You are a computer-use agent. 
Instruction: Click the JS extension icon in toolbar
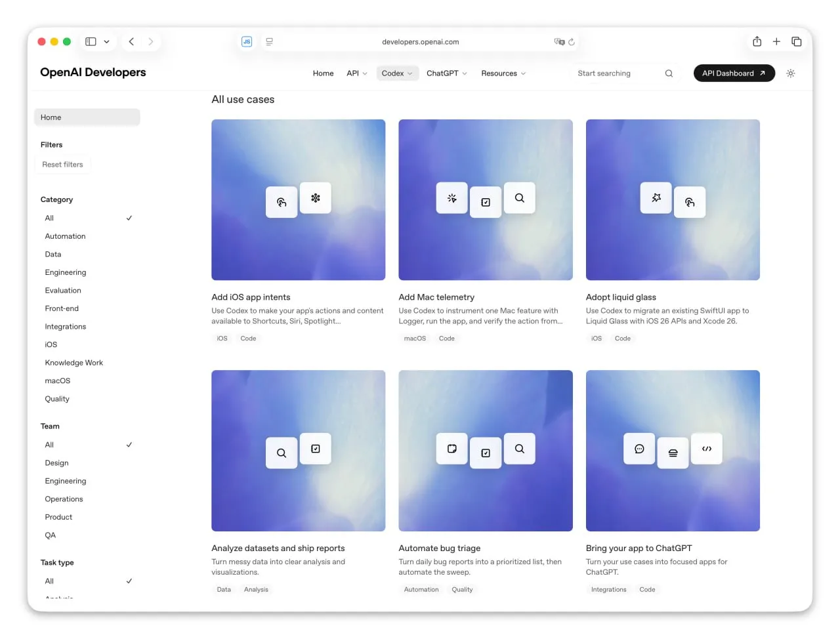coord(247,41)
